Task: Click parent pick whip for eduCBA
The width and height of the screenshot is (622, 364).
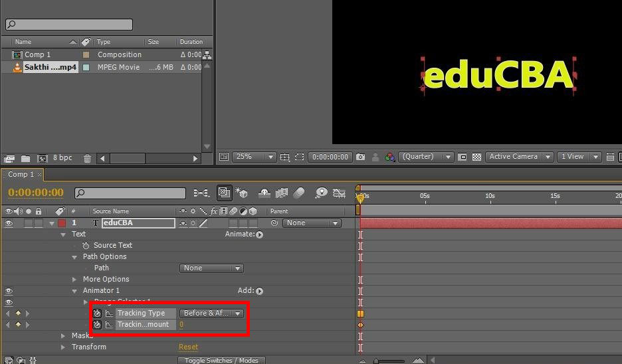Action: (274, 223)
